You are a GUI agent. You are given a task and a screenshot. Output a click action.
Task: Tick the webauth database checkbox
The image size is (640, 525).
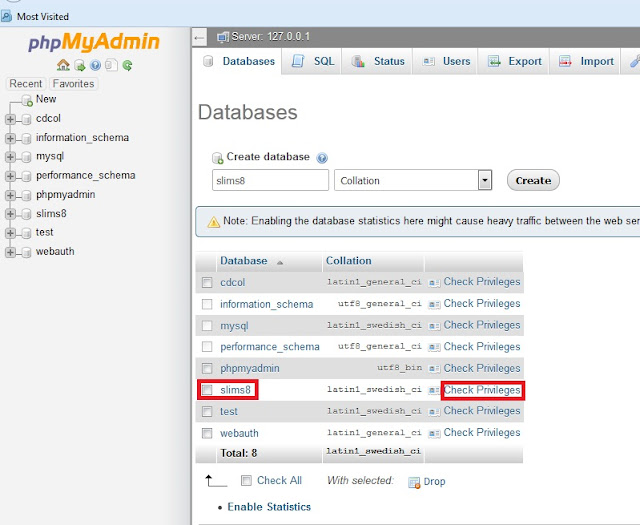pyautogui.click(x=207, y=433)
